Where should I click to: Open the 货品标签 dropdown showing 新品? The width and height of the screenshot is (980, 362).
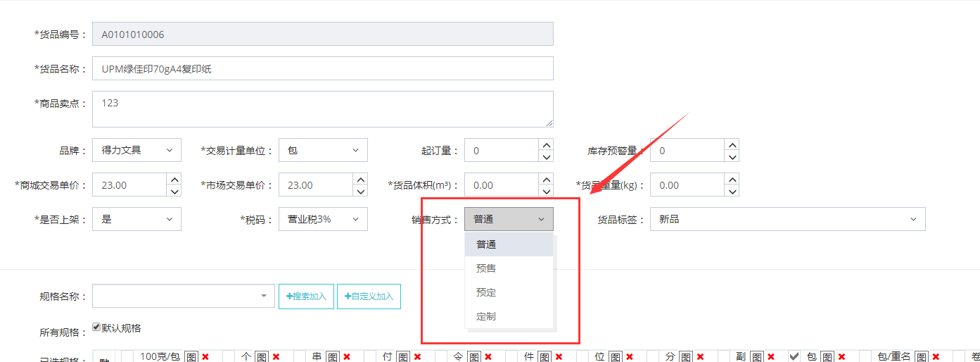pyautogui.click(x=787, y=219)
